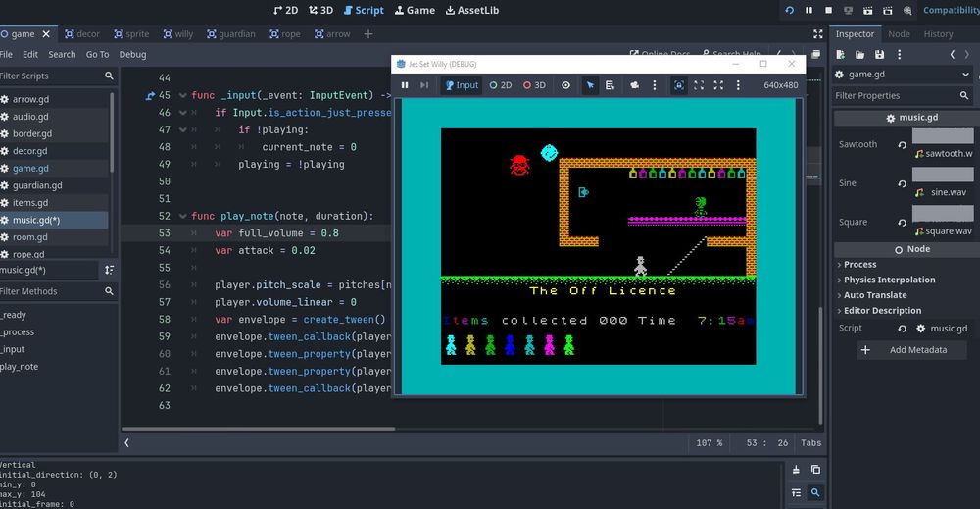Activate the select-mode arrow tool in game toolbar
Viewport: 980px width, 509px height.
pos(590,85)
